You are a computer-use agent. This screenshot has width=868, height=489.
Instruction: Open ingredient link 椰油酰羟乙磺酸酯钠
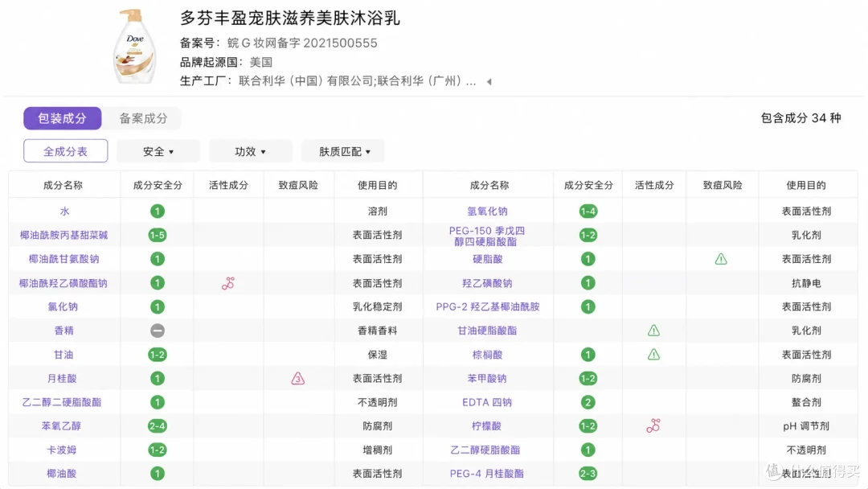tap(63, 284)
